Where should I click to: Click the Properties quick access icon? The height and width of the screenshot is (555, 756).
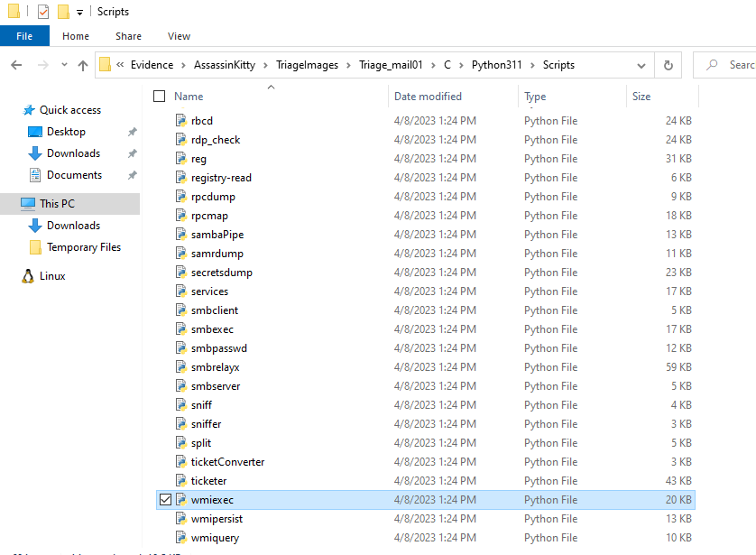[x=43, y=11]
